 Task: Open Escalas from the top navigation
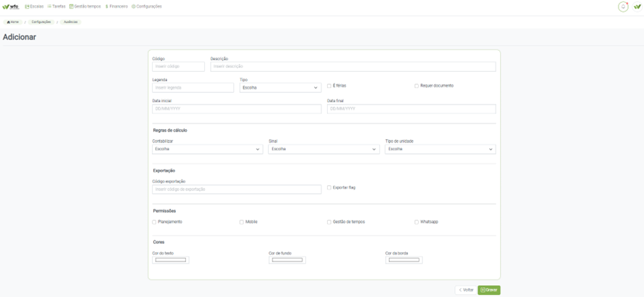pyautogui.click(x=34, y=6)
